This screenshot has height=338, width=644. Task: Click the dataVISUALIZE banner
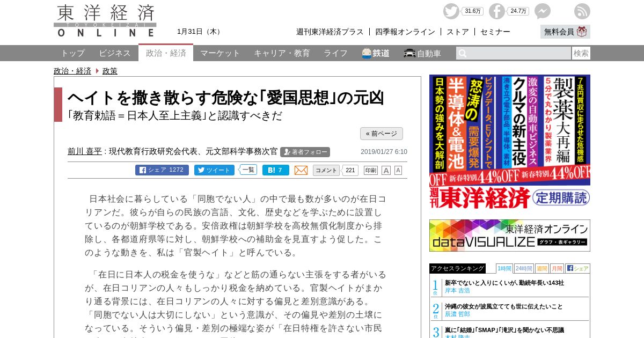[x=510, y=236]
